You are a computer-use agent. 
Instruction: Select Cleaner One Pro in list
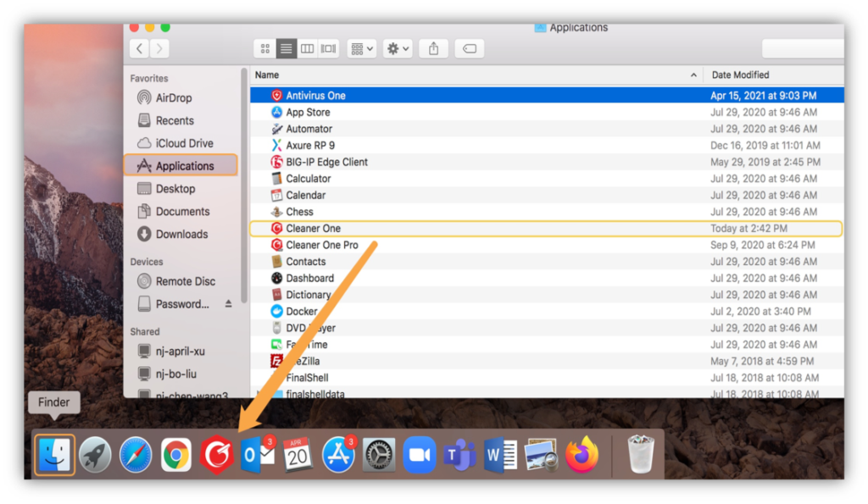point(322,245)
